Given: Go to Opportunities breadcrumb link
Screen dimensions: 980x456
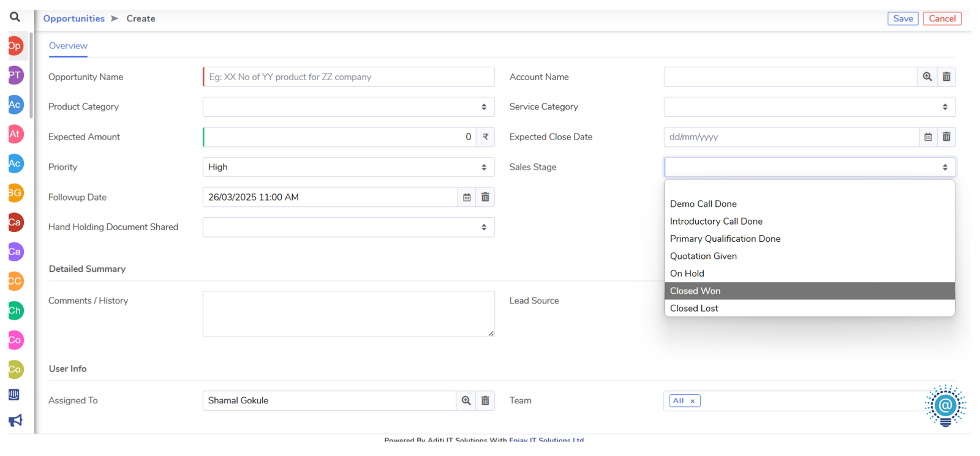Looking at the screenshot, I should point(73,18).
